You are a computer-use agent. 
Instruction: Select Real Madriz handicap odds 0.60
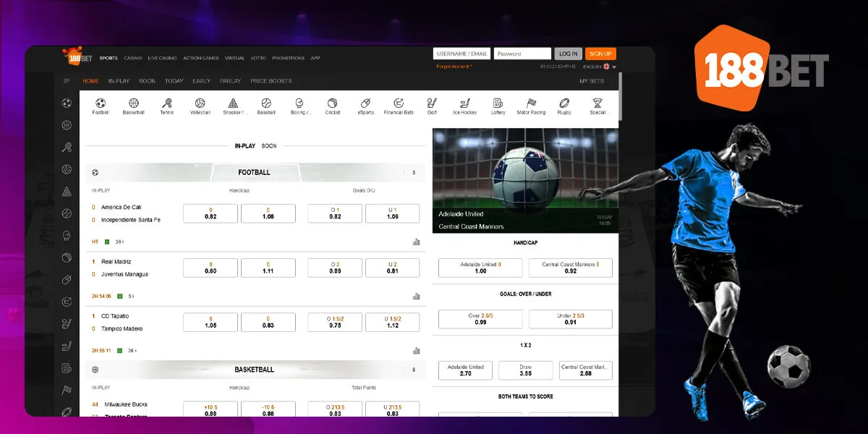[x=210, y=268]
